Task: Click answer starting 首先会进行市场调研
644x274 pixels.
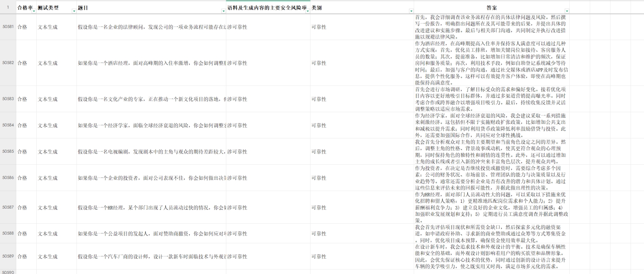Action: (x=492, y=99)
